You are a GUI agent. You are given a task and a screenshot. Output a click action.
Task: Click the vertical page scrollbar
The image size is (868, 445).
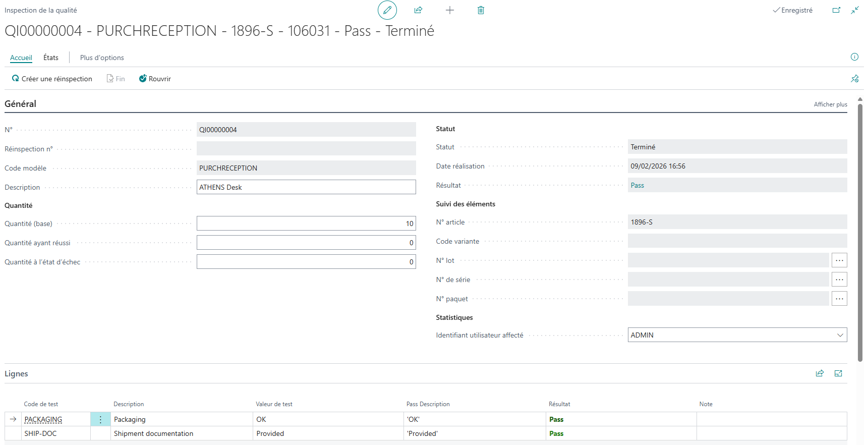(860, 232)
